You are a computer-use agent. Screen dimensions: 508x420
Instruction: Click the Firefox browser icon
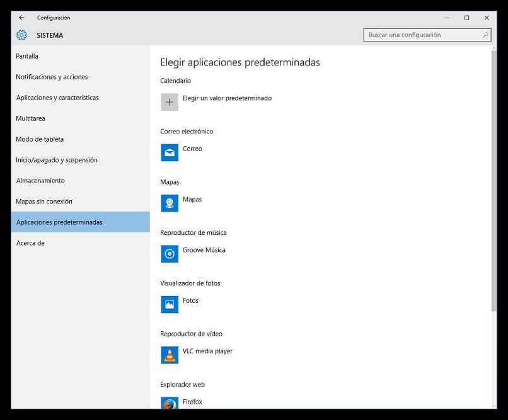coord(170,403)
